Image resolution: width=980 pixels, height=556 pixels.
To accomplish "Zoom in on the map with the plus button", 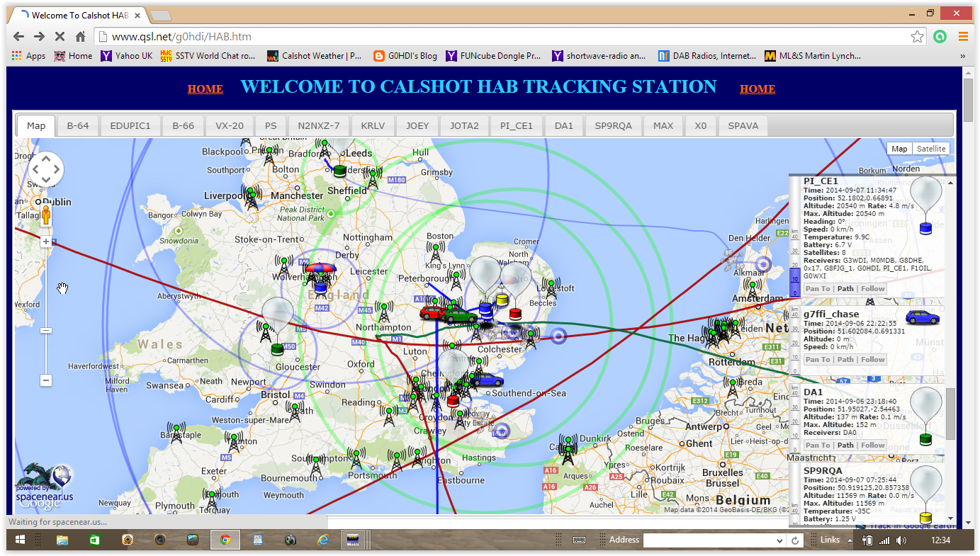I will tap(46, 242).
